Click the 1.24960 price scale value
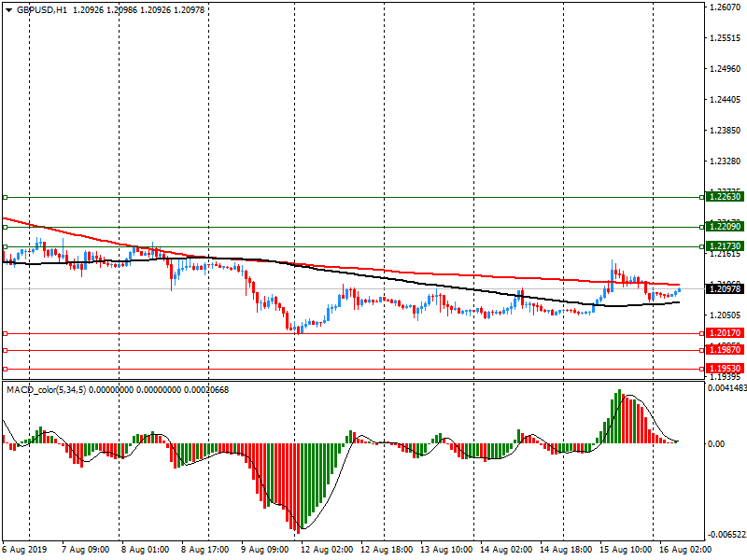Viewport: 747px width, 560px height. tap(726, 68)
